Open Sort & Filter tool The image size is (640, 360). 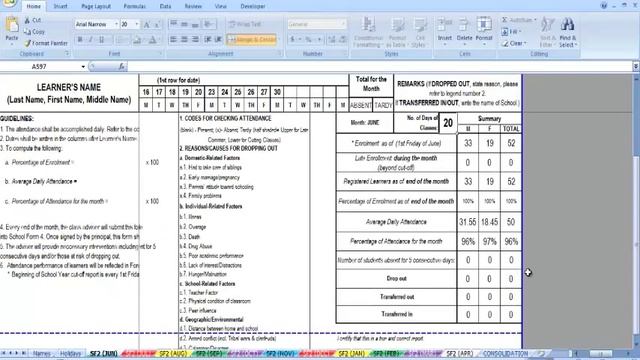547,33
